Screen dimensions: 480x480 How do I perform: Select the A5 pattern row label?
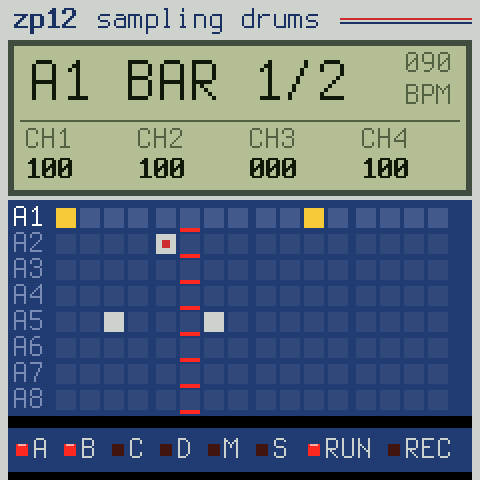point(28,321)
